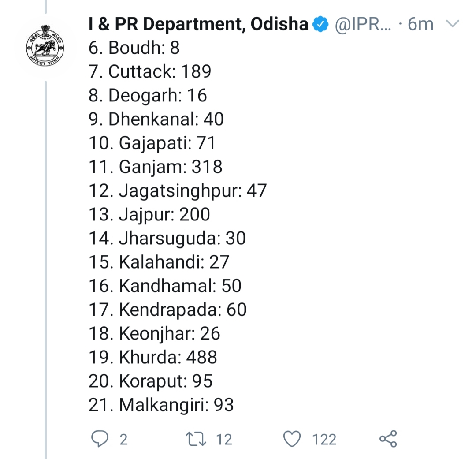
Task: Click the 122 likes count
Action: [x=324, y=439]
